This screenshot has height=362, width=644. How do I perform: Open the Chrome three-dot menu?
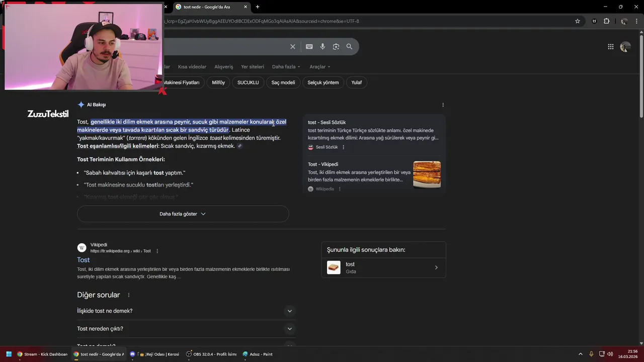point(637,21)
